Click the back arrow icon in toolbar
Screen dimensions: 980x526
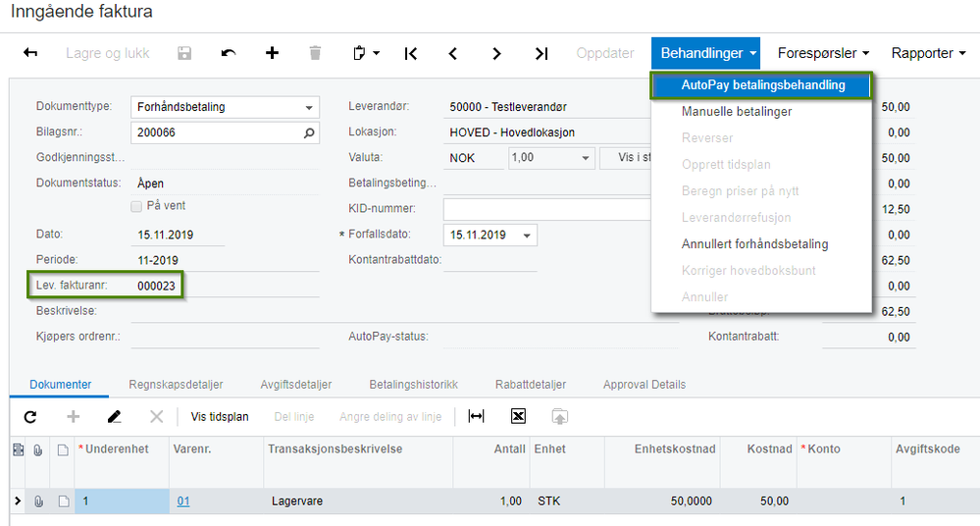(30, 53)
